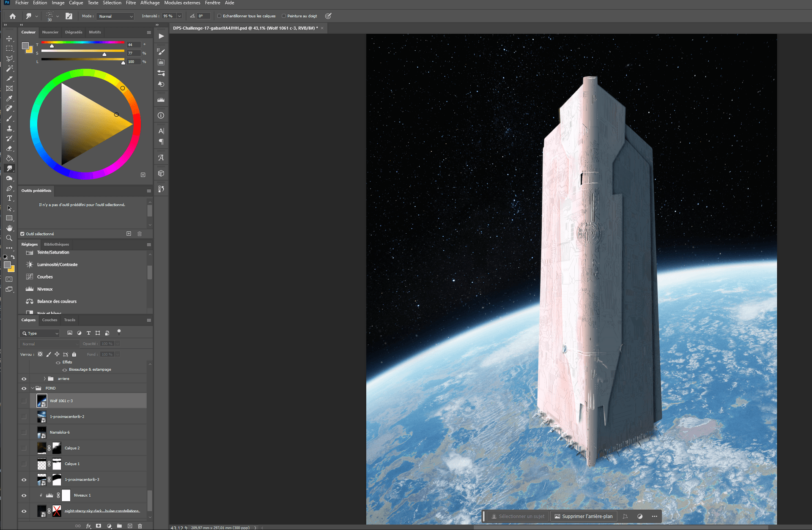This screenshot has height=530, width=812.
Task: Select the Type tool
Action: pyautogui.click(x=9, y=198)
